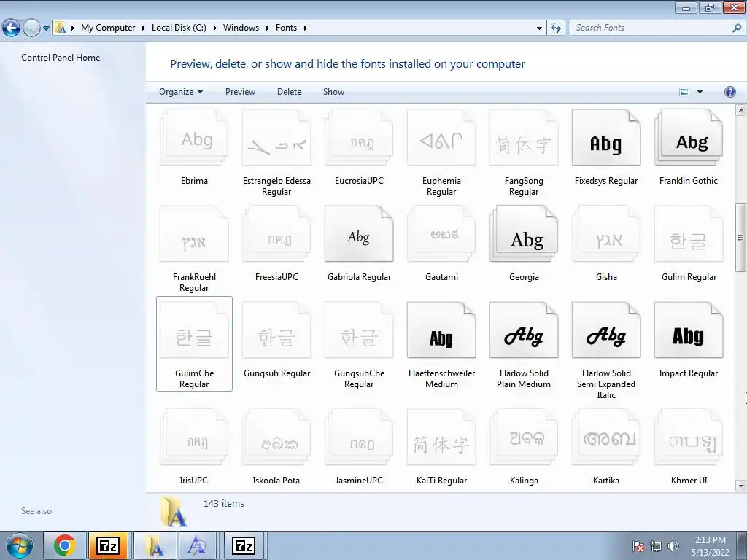The image size is (747, 560).
Task: Open the recent pages dropdown arrow
Action: 46,28
